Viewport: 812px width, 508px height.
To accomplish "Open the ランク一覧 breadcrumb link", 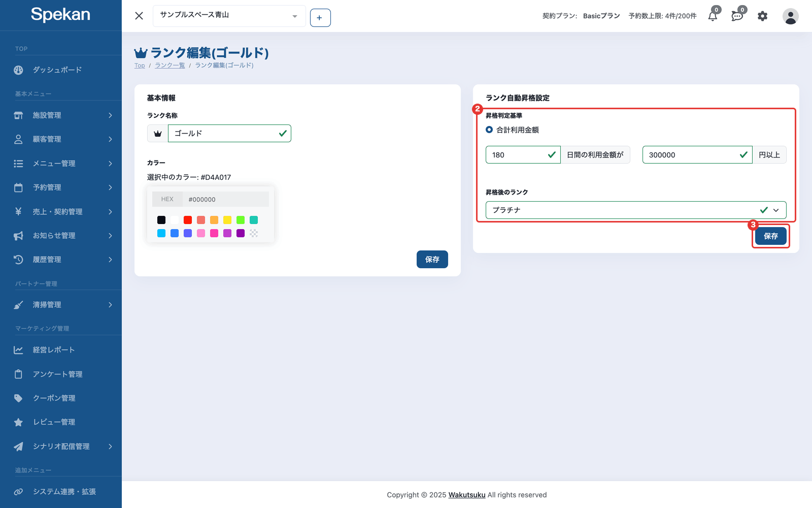I will [170, 66].
